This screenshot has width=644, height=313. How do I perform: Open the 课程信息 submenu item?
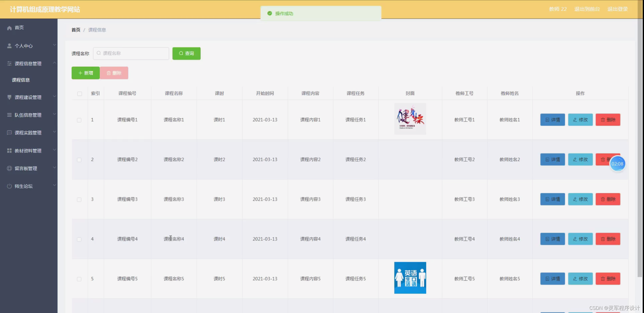pos(21,80)
